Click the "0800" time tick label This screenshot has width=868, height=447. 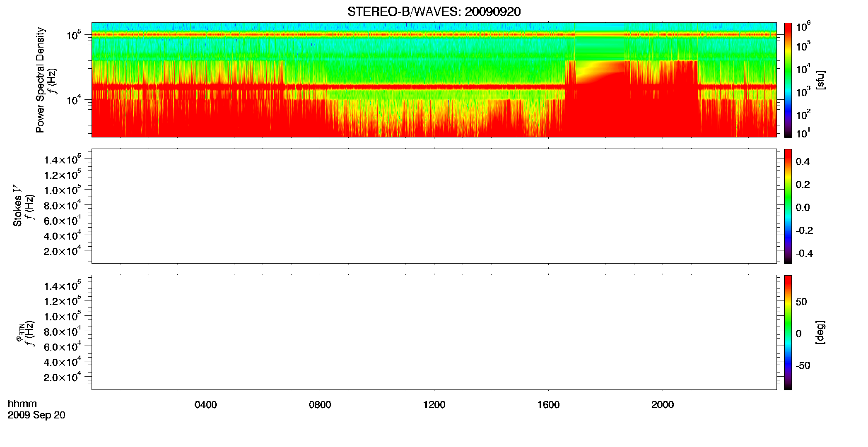coord(320,405)
